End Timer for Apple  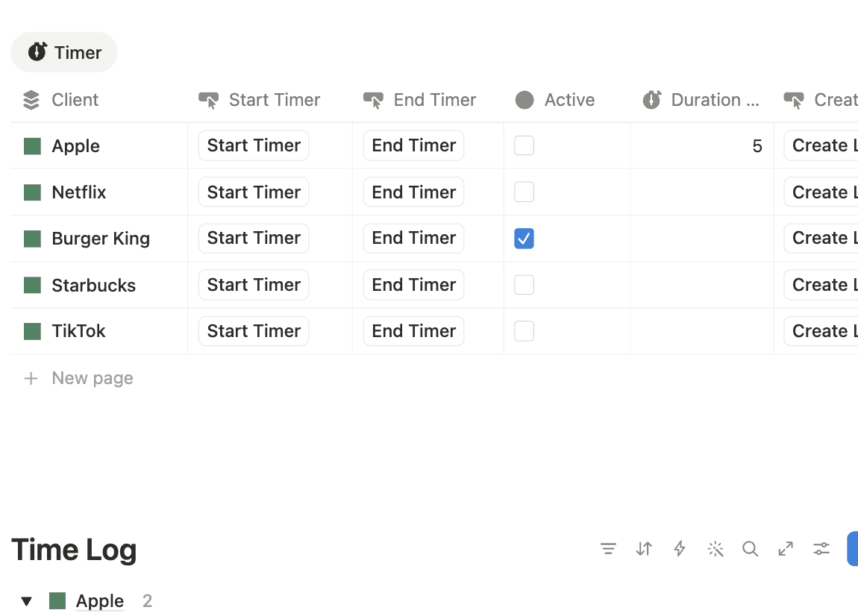[413, 145]
